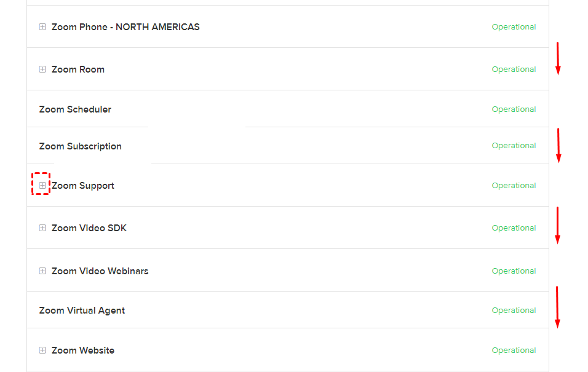Click Operational status for Zoom Website
The height and width of the screenshot is (372, 588).
(514, 350)
